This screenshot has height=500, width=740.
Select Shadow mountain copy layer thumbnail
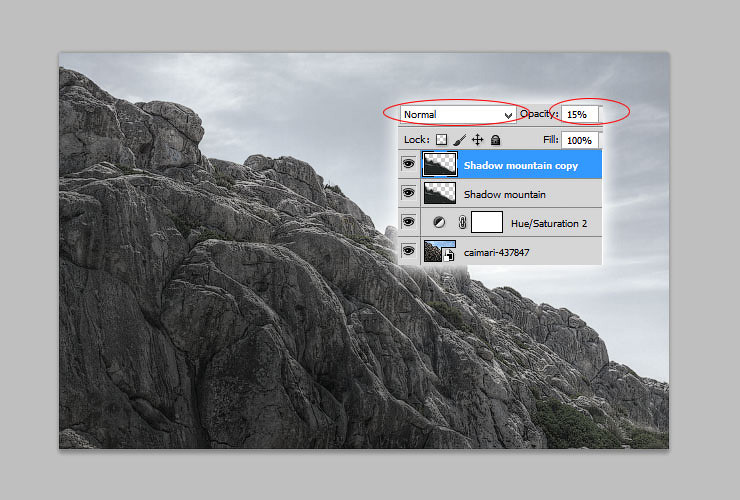click(439, 164)
